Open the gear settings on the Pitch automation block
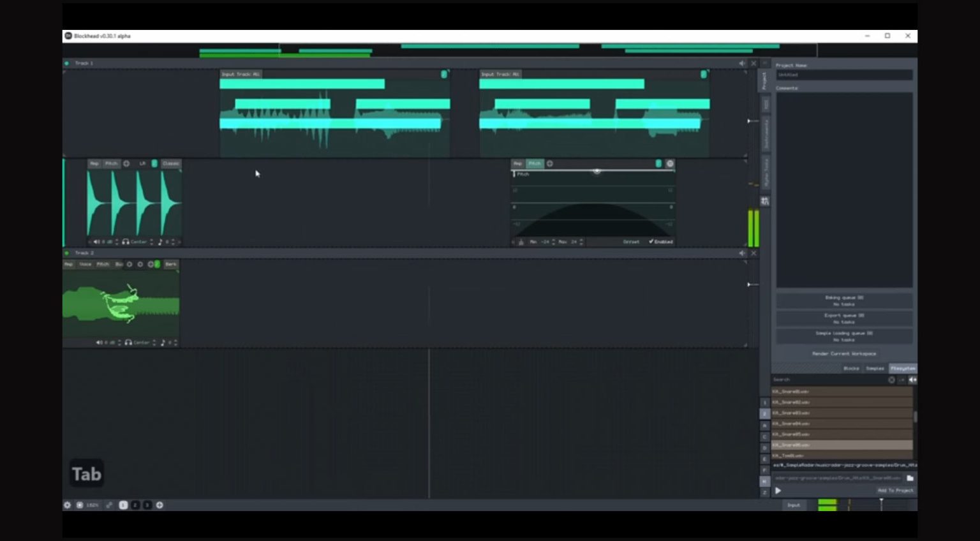This screenshot has height=541, width=980. point(670,164)
